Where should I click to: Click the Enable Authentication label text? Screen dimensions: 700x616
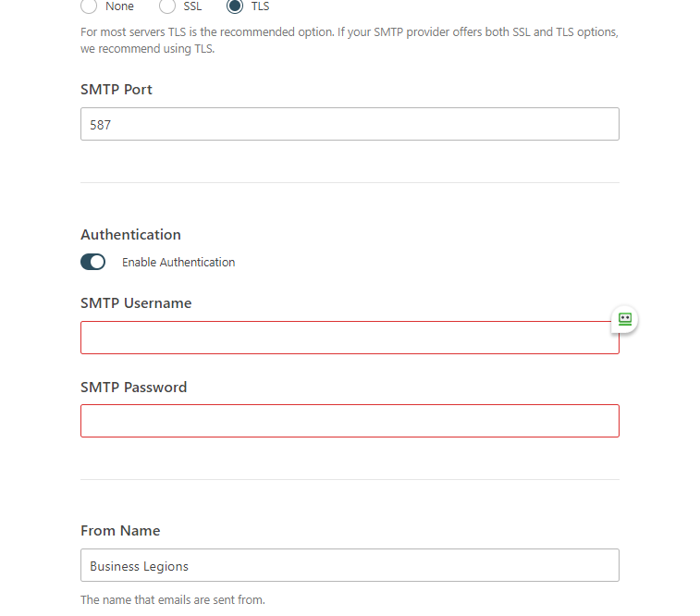178,263
